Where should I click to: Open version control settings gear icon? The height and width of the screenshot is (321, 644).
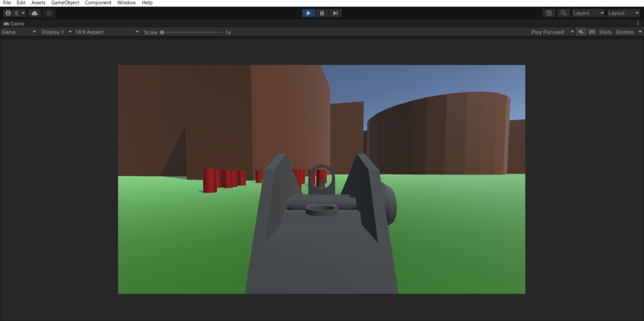tap(49, 13)
